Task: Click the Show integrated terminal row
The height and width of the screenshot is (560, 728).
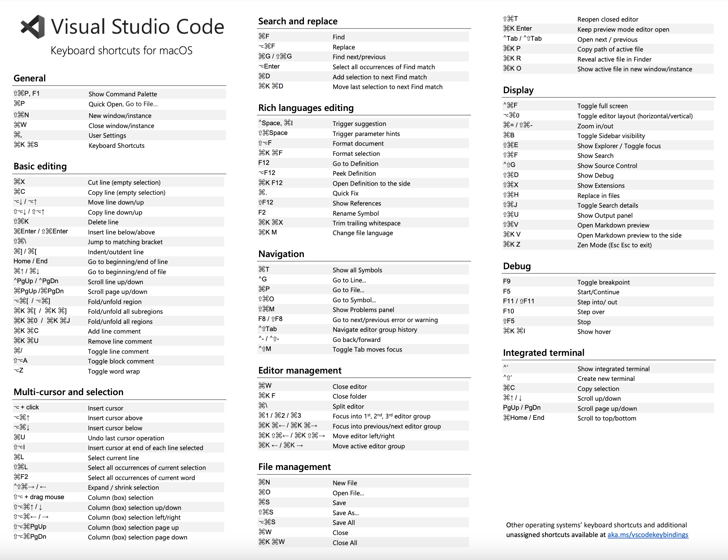Action: point(613,369)
